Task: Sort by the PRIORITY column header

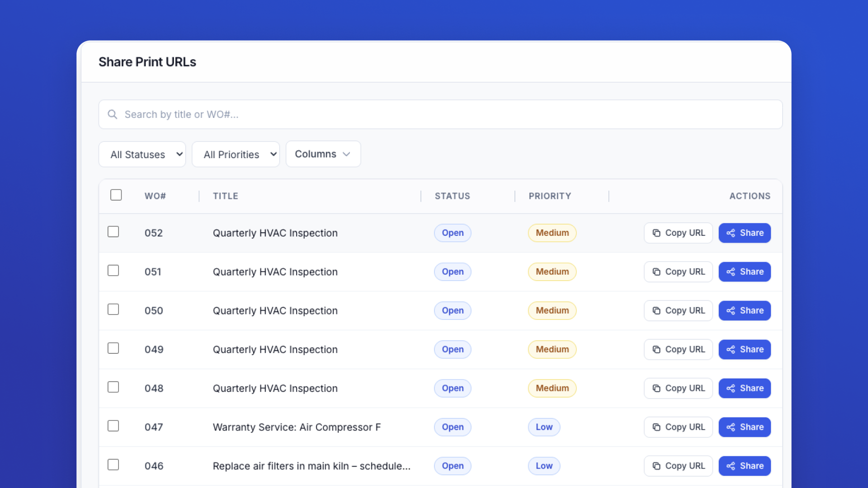Action: click(550, 196)
